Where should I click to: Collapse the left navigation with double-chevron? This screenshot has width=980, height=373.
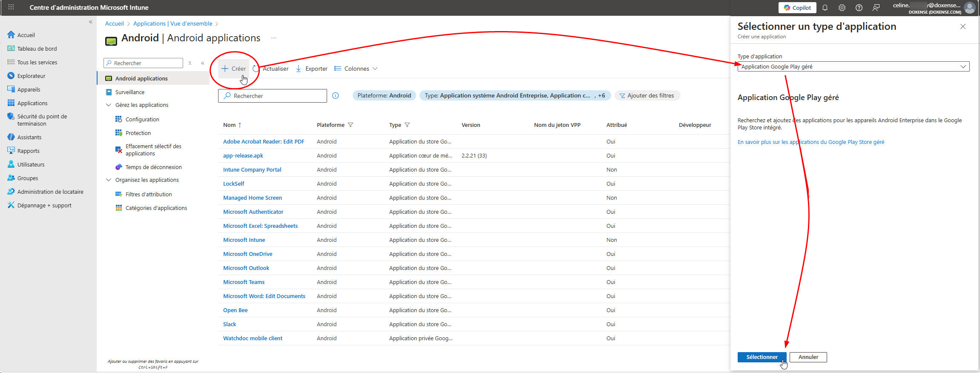(90, 22)
